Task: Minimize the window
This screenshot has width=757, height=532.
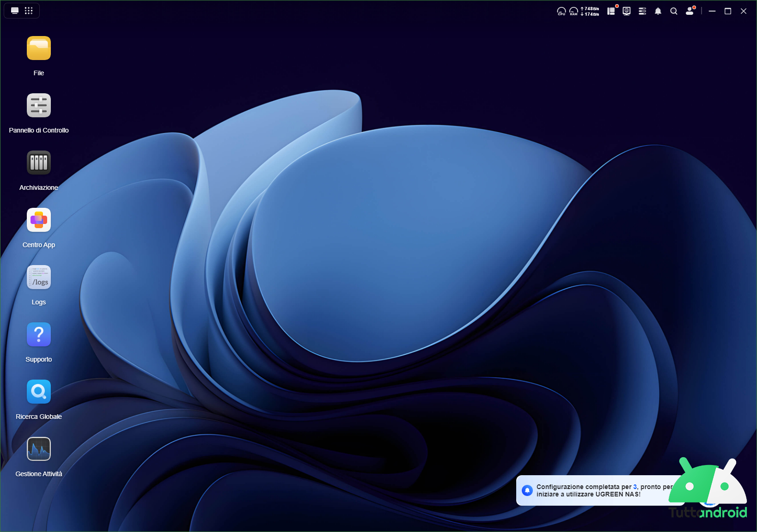Action: (712, 11)
